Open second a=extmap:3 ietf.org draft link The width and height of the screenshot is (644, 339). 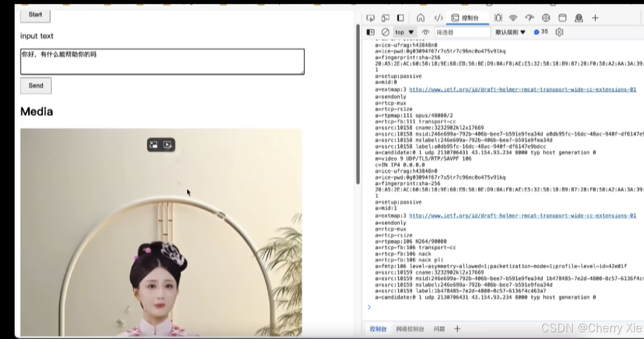pos(523,216)
